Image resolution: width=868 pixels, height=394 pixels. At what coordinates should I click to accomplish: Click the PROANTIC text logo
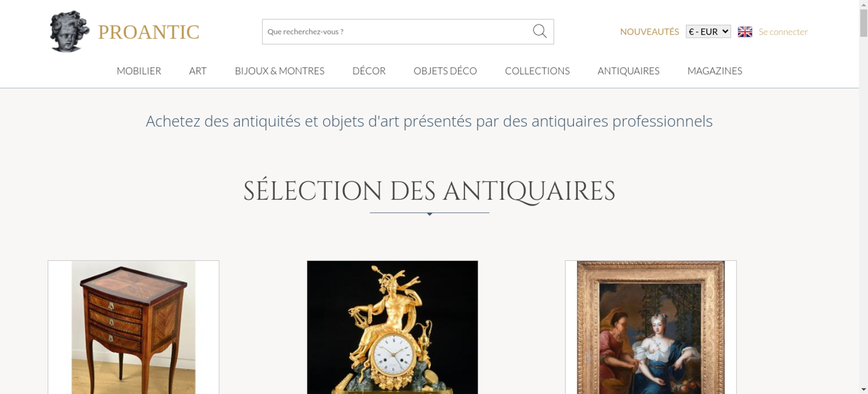[148, 32]
